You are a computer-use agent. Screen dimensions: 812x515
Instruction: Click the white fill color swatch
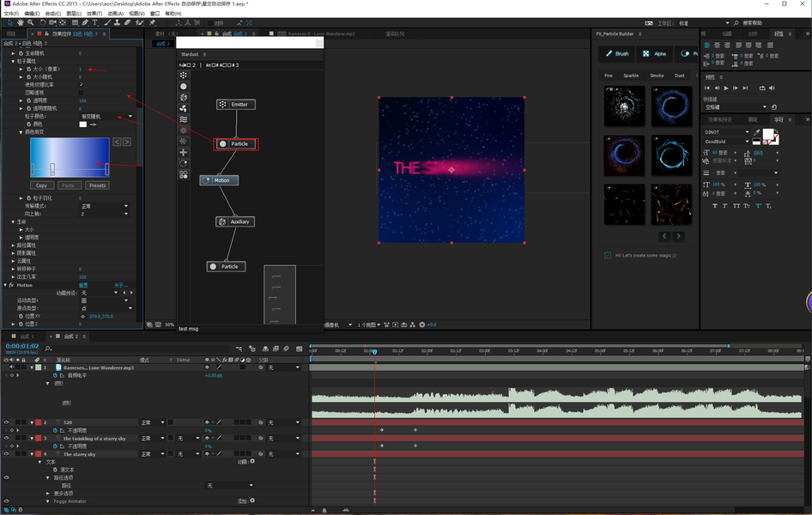(x=768, y=134)
